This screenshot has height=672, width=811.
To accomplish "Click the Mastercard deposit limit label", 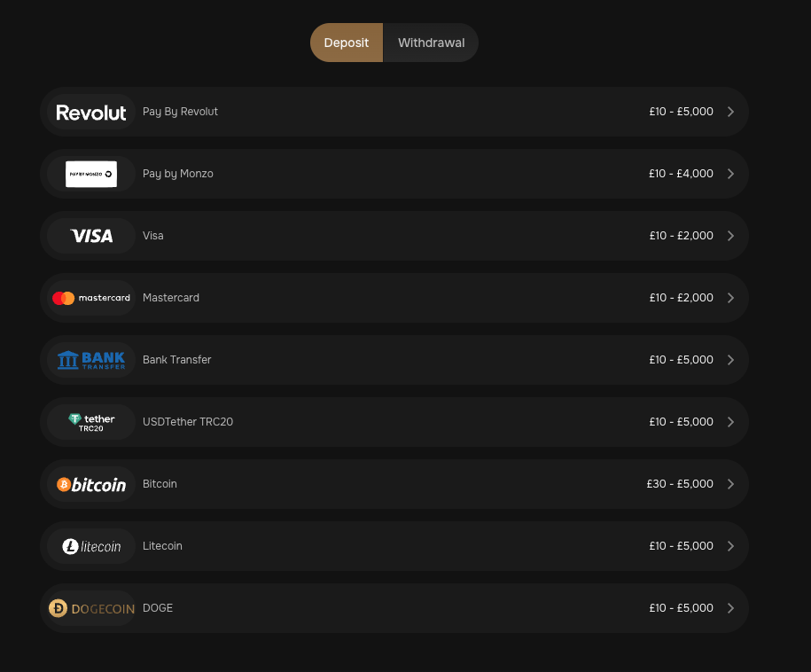I will (681, 298).
